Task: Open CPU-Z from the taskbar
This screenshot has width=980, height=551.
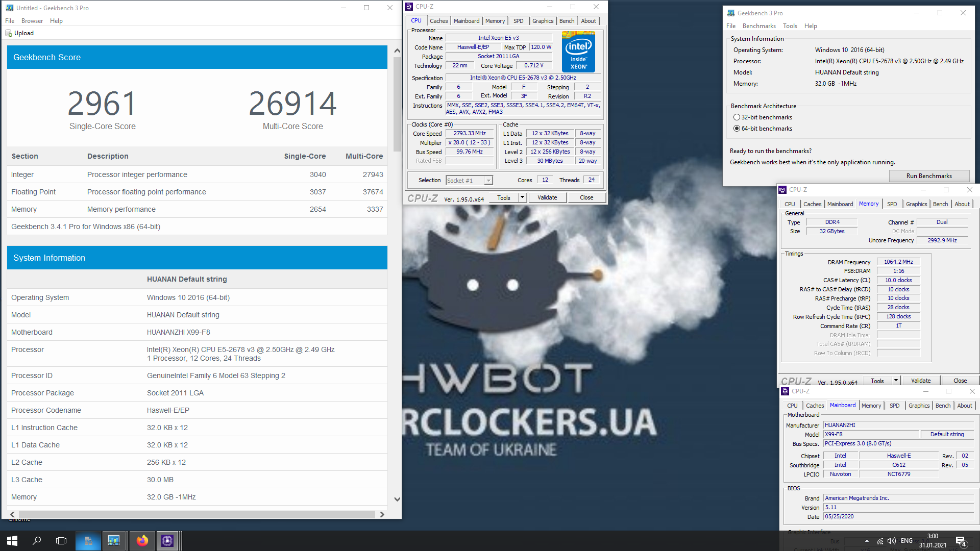Action: click(x=167, y=541)
